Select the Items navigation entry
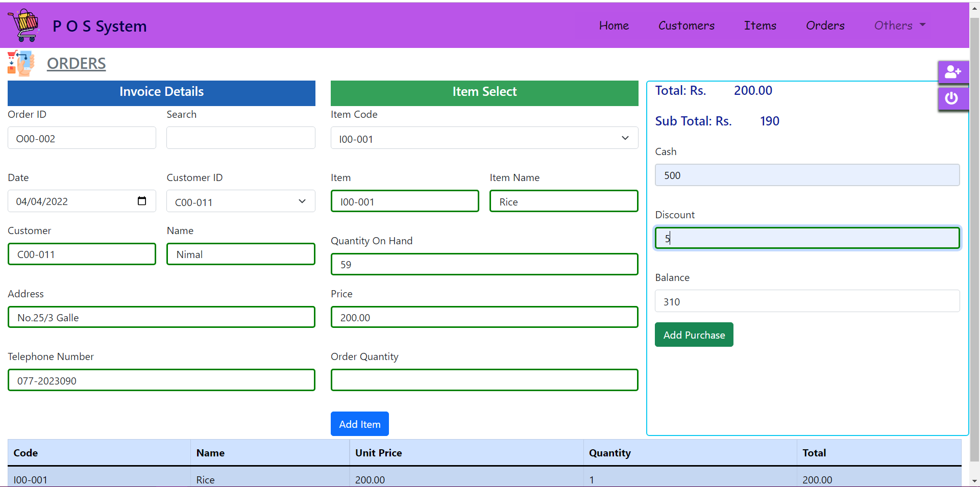 759,25
